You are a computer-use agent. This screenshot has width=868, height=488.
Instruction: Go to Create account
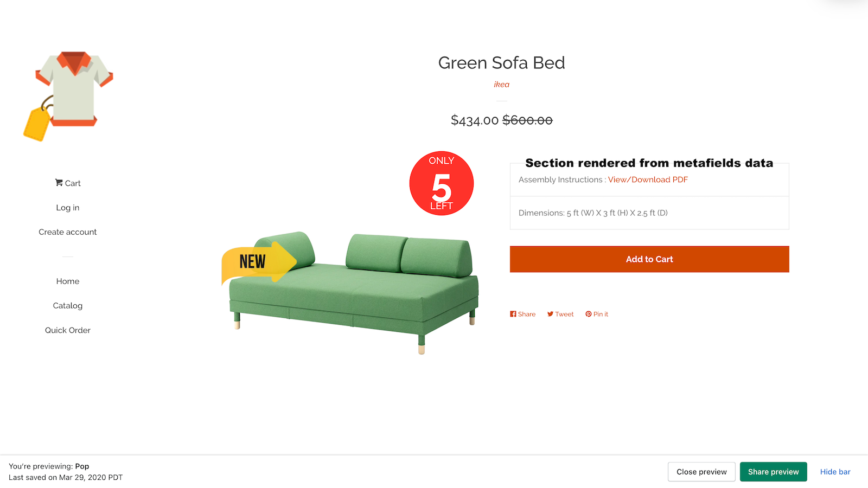[68, 232]
